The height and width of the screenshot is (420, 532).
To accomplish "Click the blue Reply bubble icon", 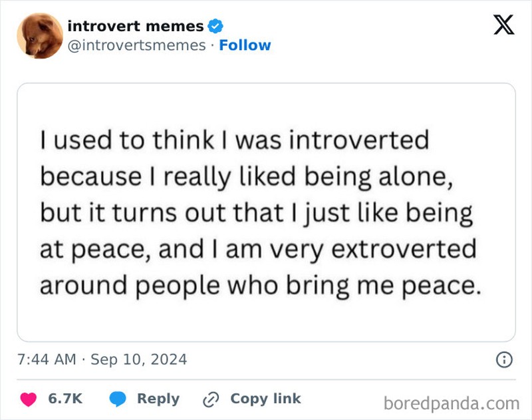I will (x=117, y=398).
